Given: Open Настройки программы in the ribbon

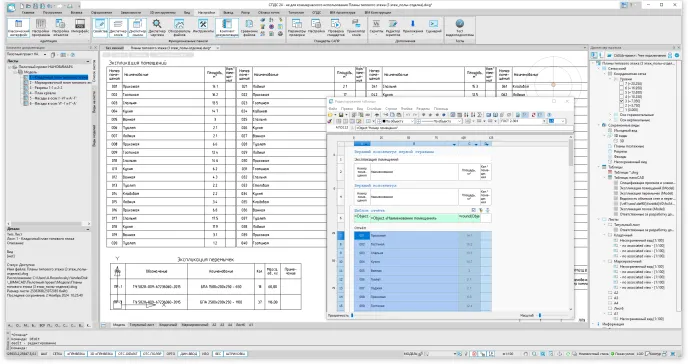Looking at the screenshot, I should (x=40, y=28).
